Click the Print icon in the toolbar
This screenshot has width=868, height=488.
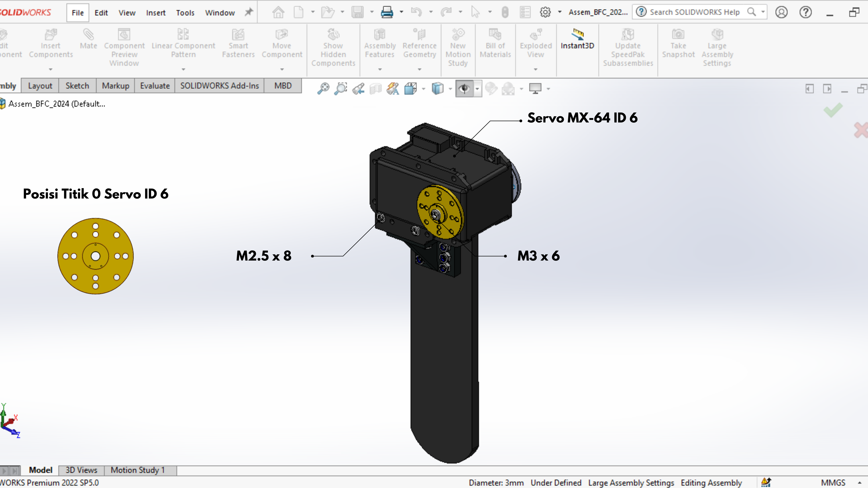[387, 12]
